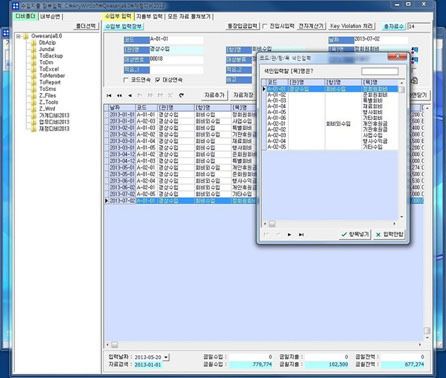The height and width of the screenshot is (378, 446).
Task: Select row A-01-04 in popup list
Action: 332,106
